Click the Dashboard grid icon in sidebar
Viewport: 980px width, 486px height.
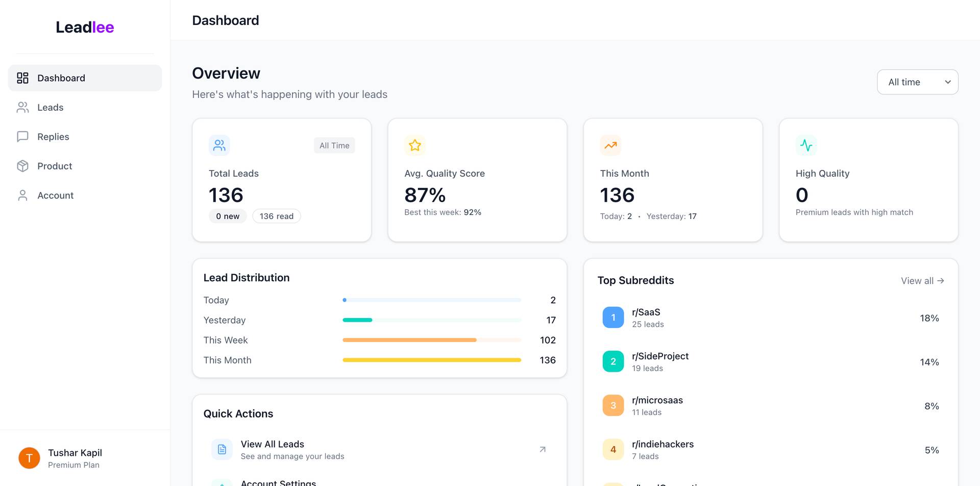point(22,78)
